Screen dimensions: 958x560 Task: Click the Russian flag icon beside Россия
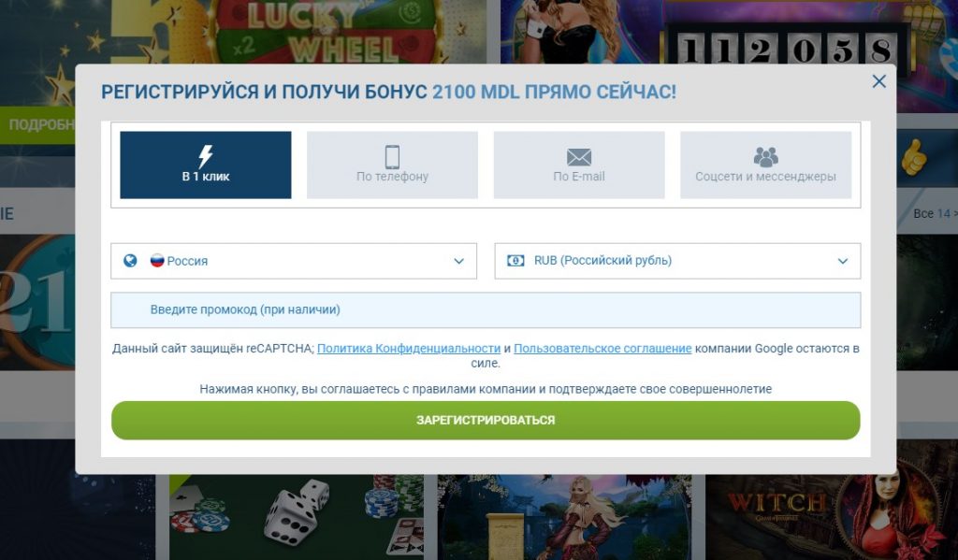tap(157, 261)
